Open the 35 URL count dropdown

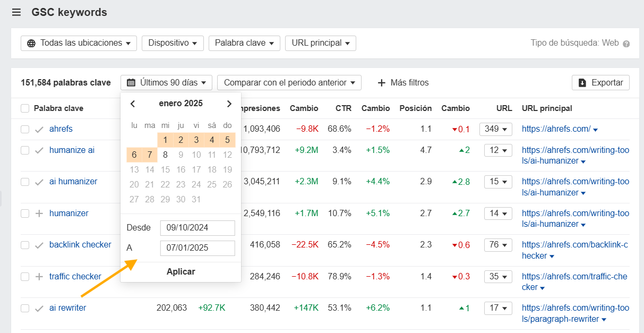pyautogui.click(x=498, y=277)
